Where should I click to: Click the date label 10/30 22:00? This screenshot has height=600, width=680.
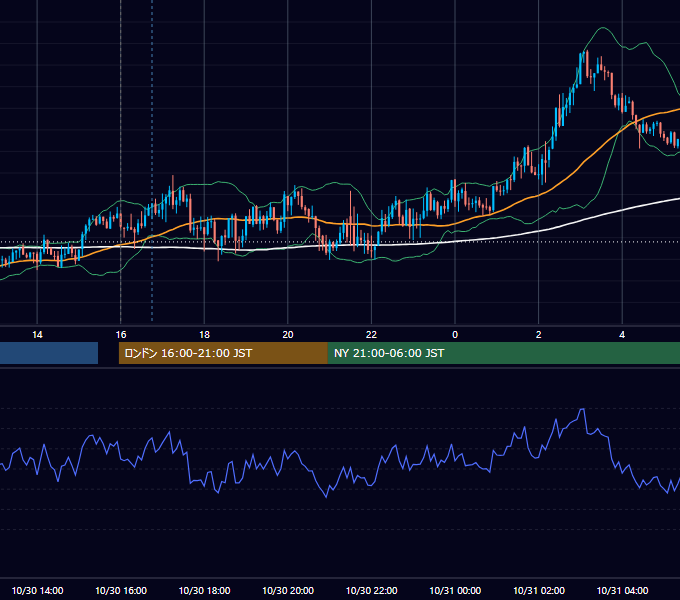point(371,590)
